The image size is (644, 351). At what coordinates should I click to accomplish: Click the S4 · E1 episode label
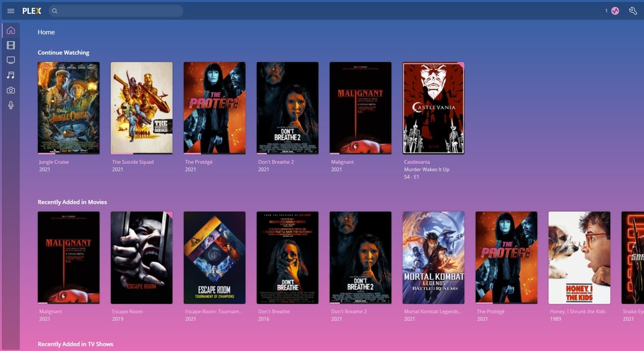[x=411, y=177]
